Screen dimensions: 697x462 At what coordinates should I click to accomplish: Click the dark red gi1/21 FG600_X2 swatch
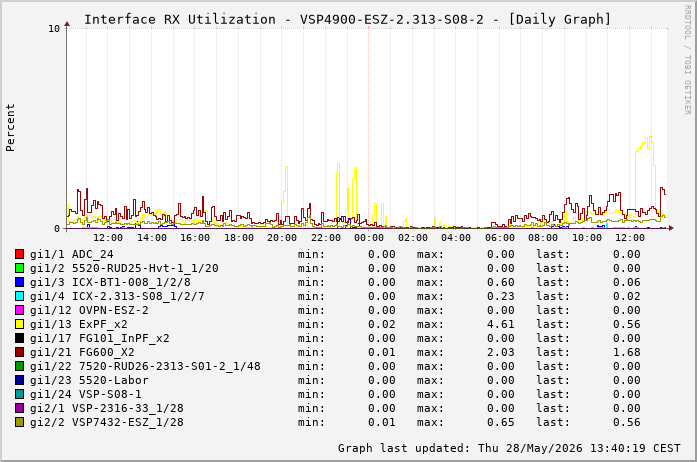coord(19,352)
